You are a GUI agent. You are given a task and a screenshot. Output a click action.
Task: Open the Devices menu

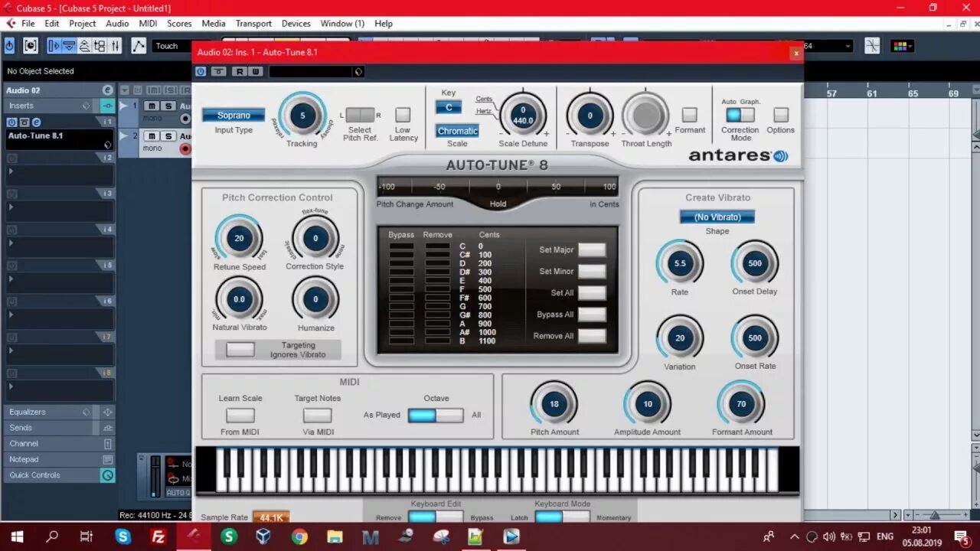(296, 24)
